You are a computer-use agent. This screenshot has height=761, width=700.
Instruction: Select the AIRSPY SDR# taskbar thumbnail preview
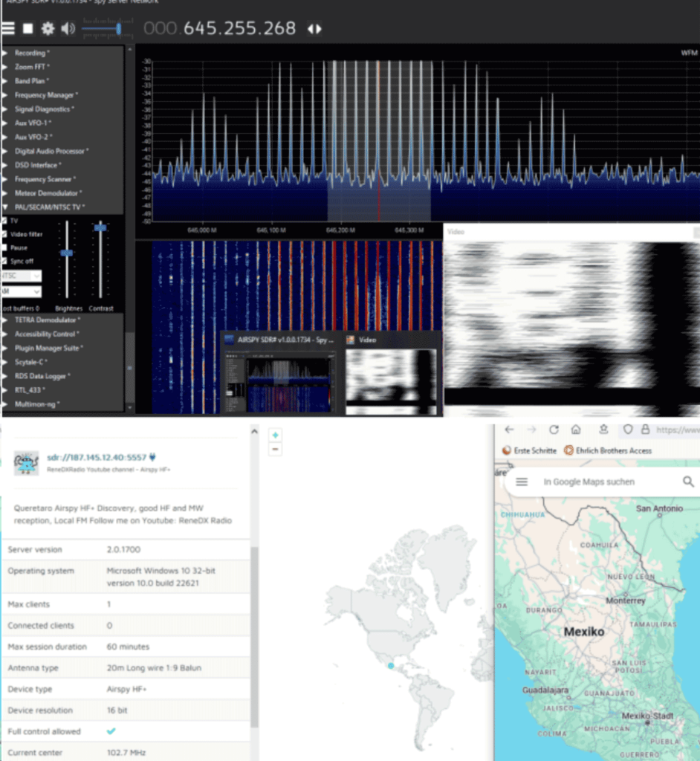click(x=279, y=374)
